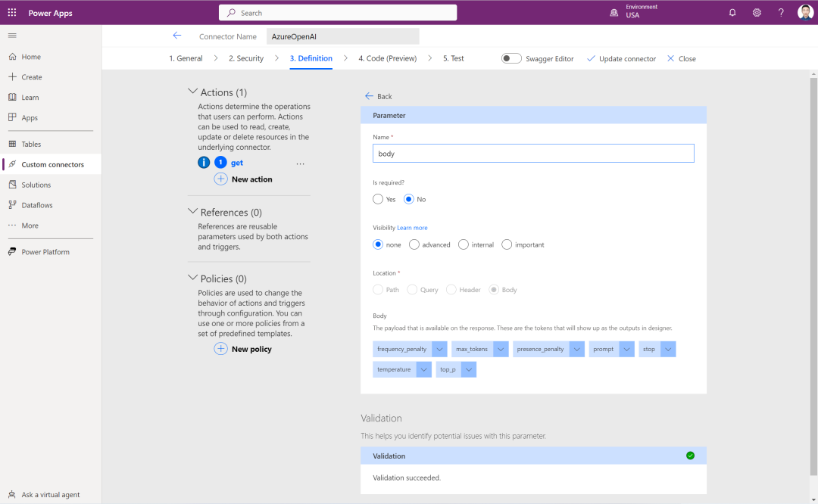Toggle the Swagger Editor switch
Image resolution: width=818 pixels, height=504 pixels.
[511, 58]
